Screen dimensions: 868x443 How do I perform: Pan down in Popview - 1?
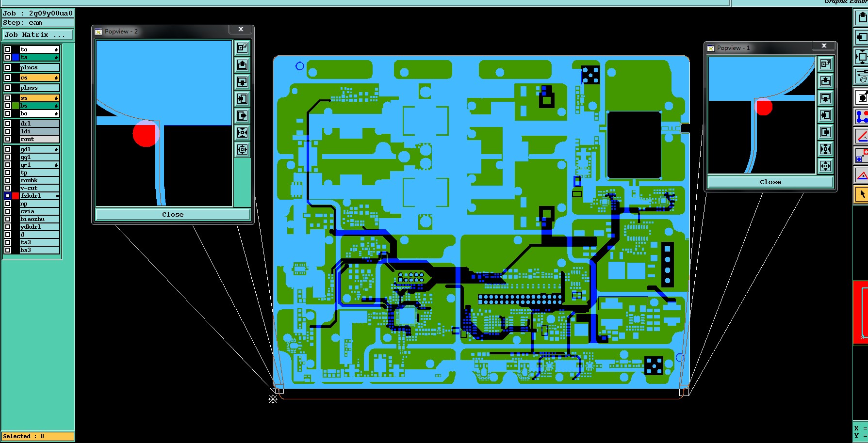click(x=825, y=98)
